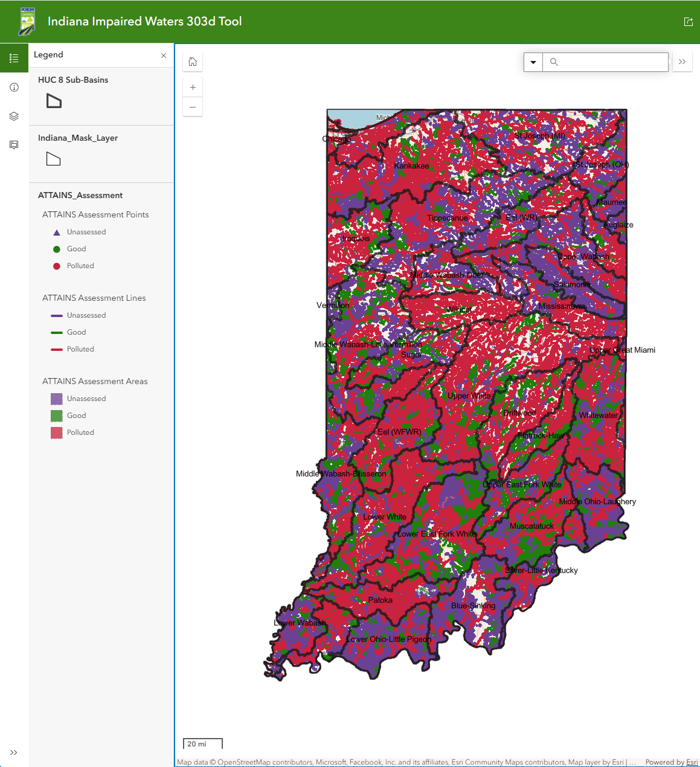Click the Indiana Impaired Waters 303d Tool title
This screenshot has height=767, width=700.
click(x=145, y=22)
